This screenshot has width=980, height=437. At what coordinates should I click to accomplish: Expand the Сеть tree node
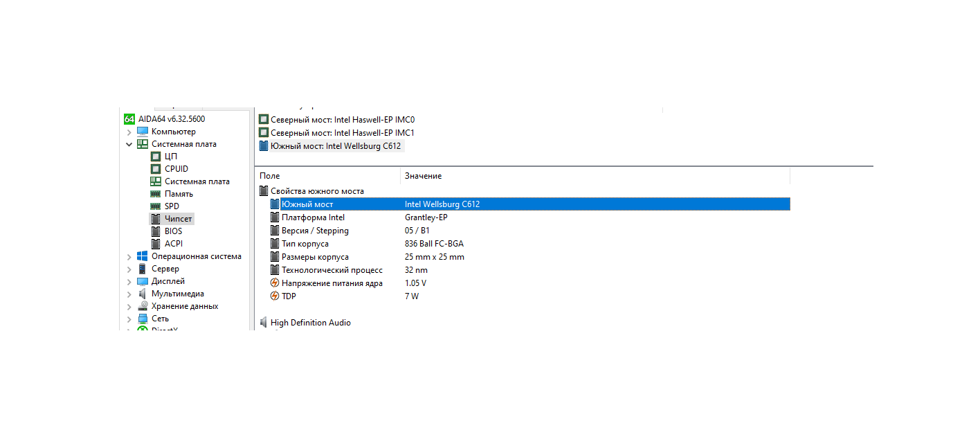click(129, 319)
